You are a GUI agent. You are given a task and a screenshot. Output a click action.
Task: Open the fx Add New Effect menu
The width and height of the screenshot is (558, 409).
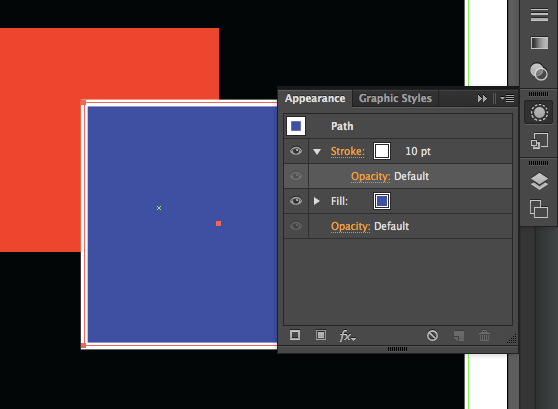347,336
